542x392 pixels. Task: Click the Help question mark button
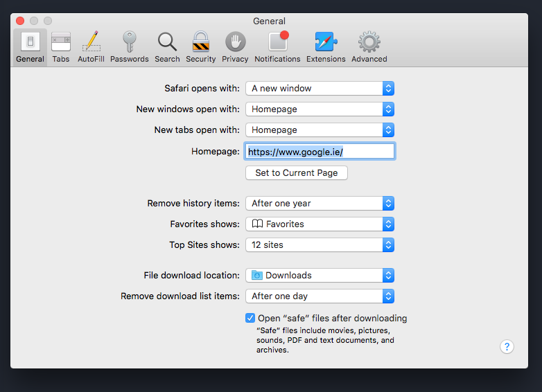(x=507, y=346)
